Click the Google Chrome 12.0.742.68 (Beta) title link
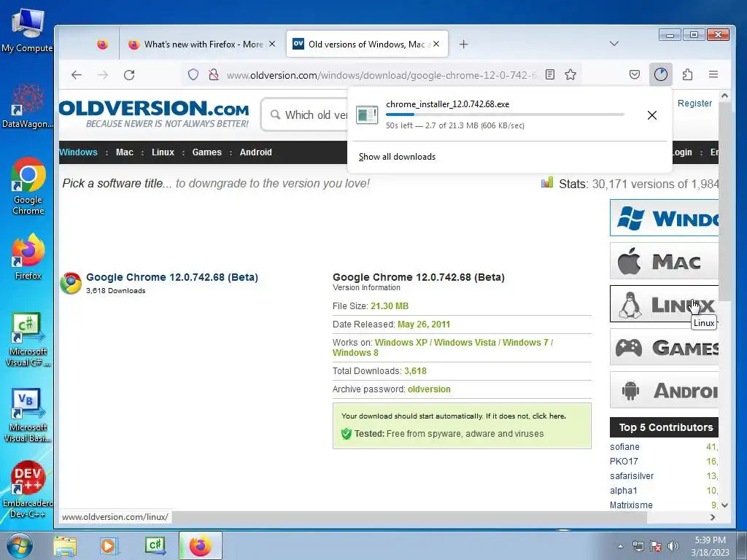This screenshot has height=560, width=747. coord(172,277)
